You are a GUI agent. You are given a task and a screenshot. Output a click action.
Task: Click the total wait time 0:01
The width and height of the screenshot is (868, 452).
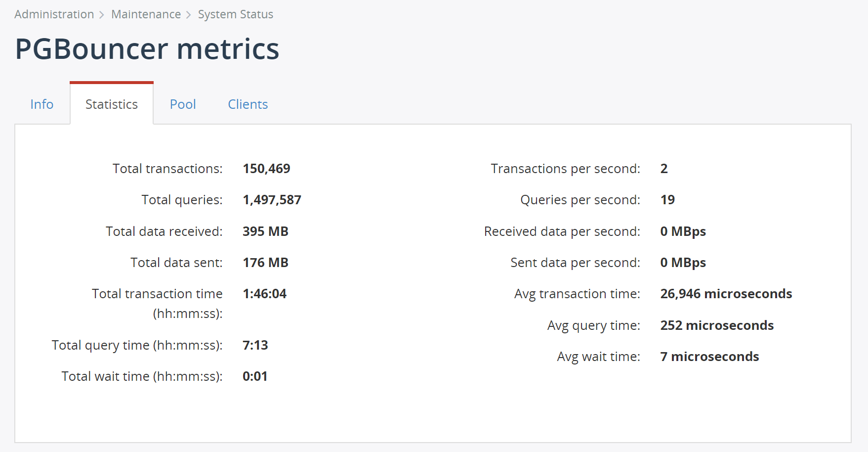(x=255, y=376)
